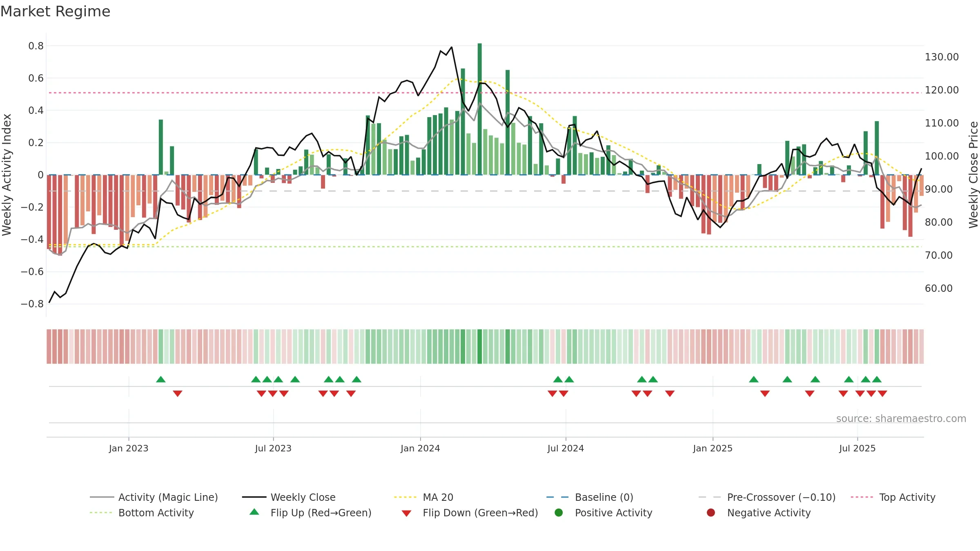The image size is (980, 551).
Task: Click the 120.00 price axis label
Action: click(x=942, y=90)
